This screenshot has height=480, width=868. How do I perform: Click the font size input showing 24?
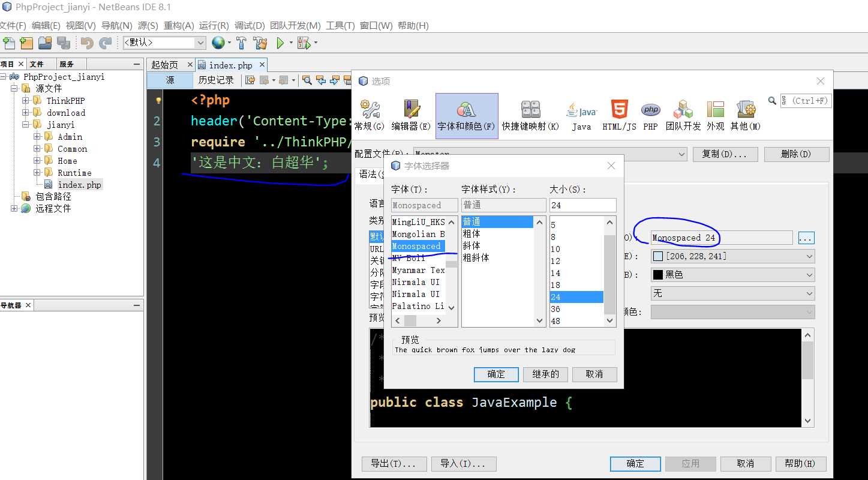coord(582,205)
